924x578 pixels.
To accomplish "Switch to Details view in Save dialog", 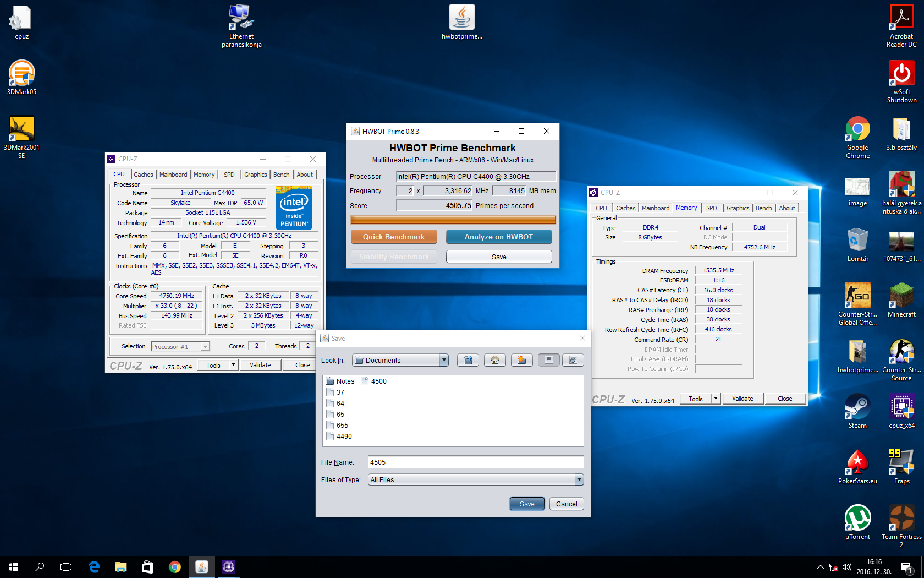I will (x=573, y=360).
